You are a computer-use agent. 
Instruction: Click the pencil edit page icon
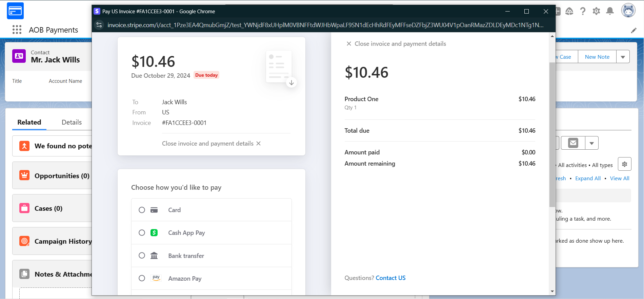pyautogui.click(x=633, y=31)
